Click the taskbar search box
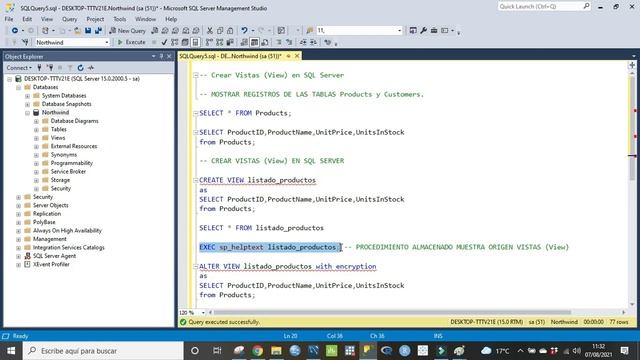This screenshot has height=360, width=640. [103, 351]
